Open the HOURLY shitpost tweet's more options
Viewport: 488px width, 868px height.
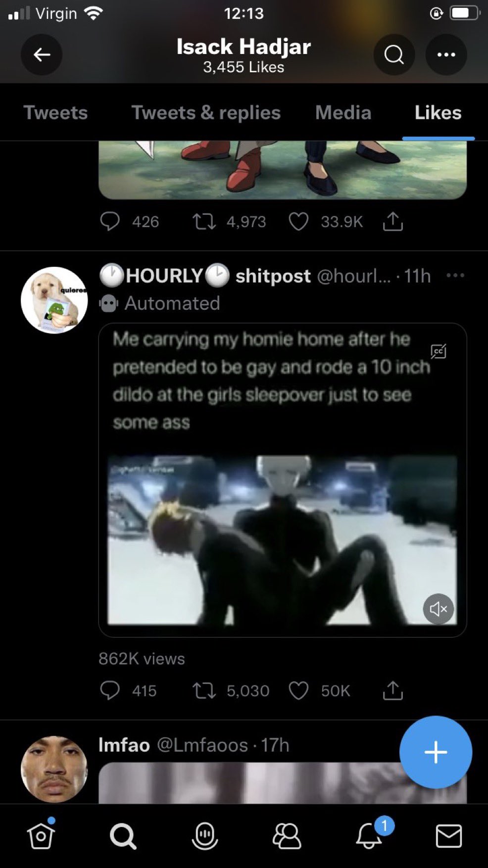pyautogui.click(x=455, y=275)
